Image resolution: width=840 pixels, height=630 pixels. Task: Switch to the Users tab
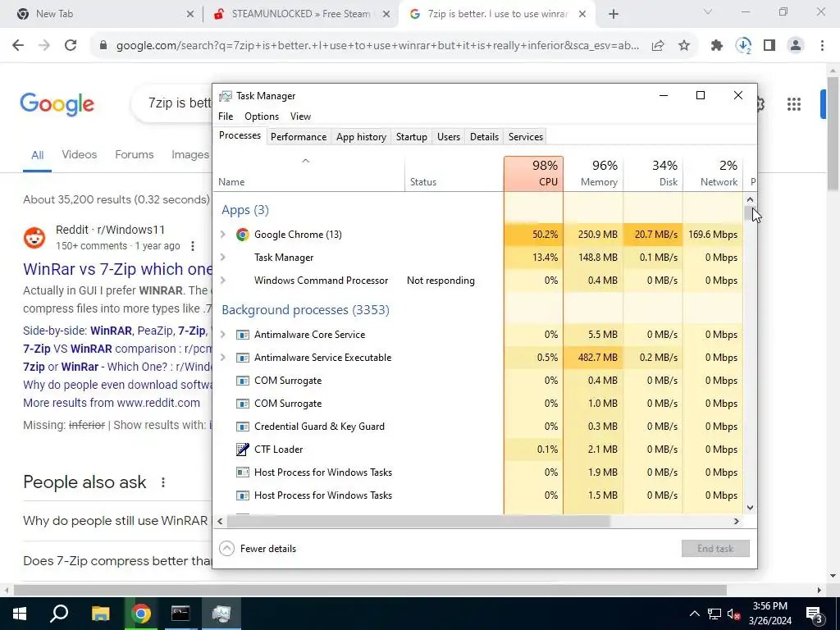tap(449, 137)
